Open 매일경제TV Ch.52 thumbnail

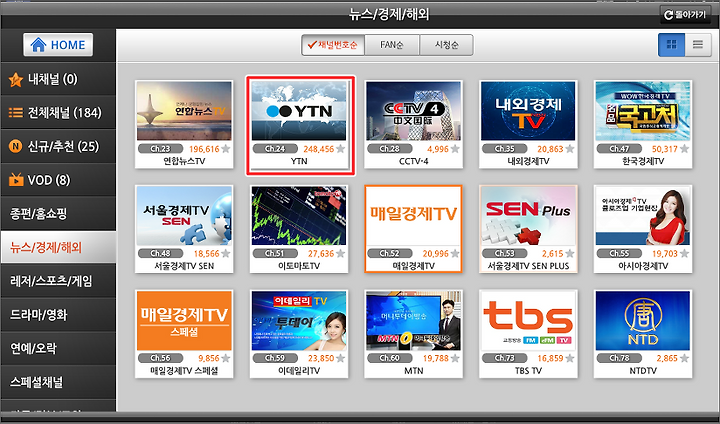[413, 215]
